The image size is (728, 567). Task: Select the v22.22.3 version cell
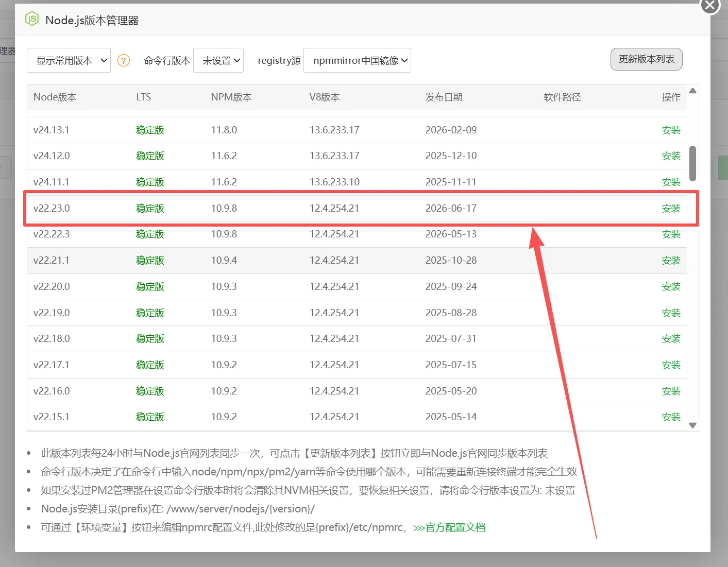tap(52, 234)
